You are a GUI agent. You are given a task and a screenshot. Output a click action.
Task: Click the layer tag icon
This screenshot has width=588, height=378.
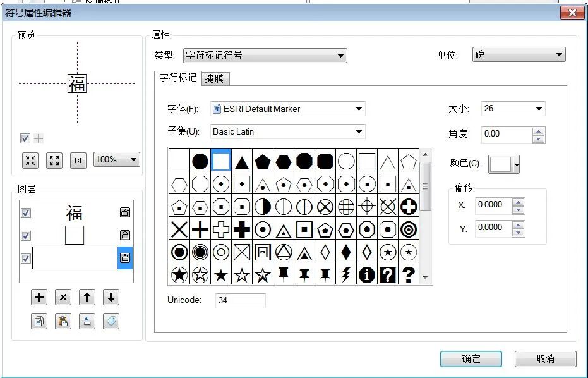(x=111, y=321)
